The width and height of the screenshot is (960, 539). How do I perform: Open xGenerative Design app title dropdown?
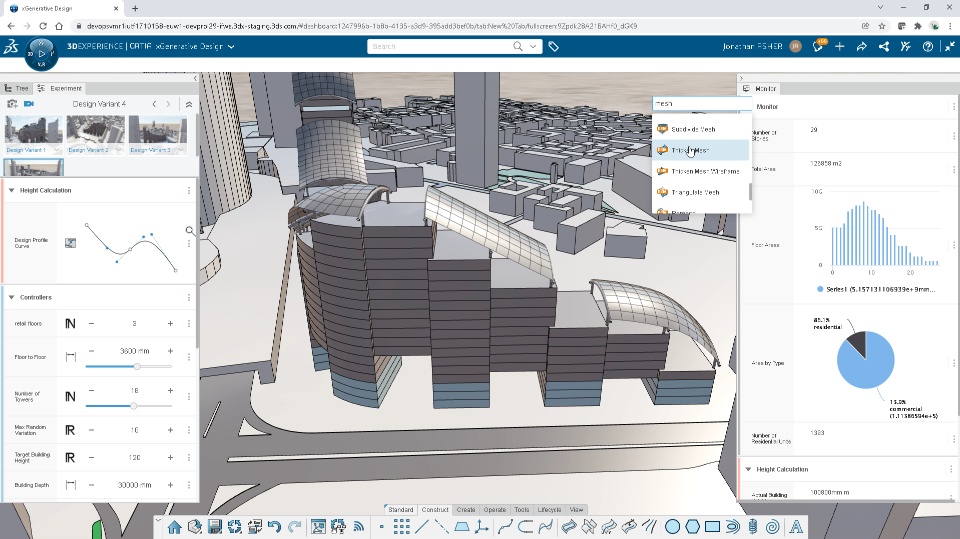point(231,47)
